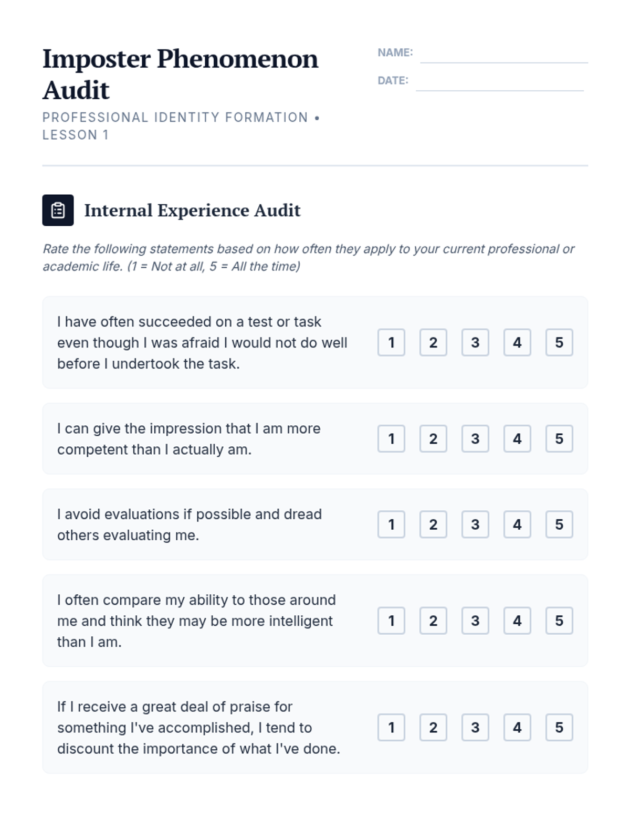The width and height of the screenshot is (630, 840).
Task: Select rating 4 for compare-my-ability statement
Action: 517,621
